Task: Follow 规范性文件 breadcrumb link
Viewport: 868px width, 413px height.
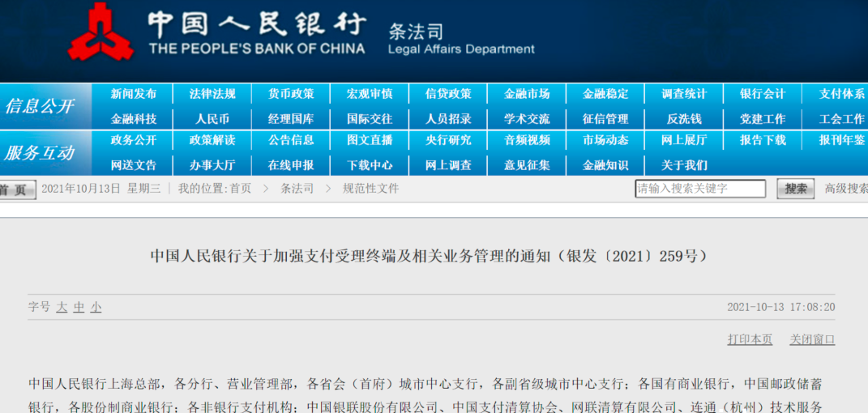Action: [x=370, y=189]
